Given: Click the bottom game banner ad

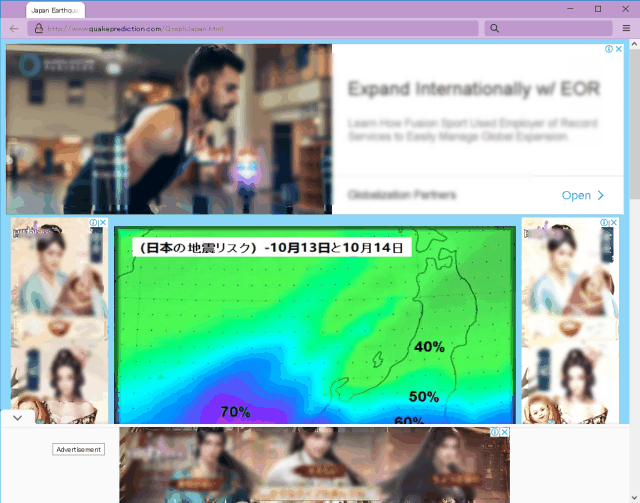Looking at the screenshot, I should (x=314, y=465).
